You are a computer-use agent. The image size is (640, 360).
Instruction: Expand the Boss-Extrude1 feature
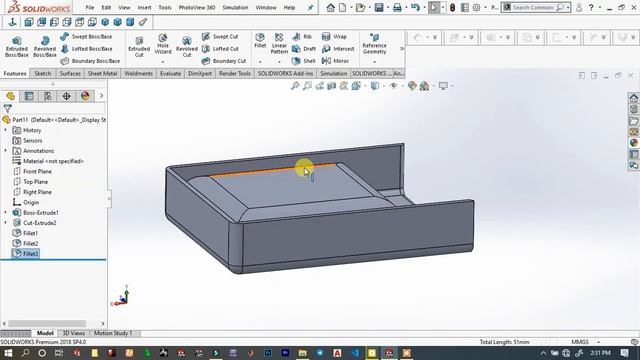point(6,213)
